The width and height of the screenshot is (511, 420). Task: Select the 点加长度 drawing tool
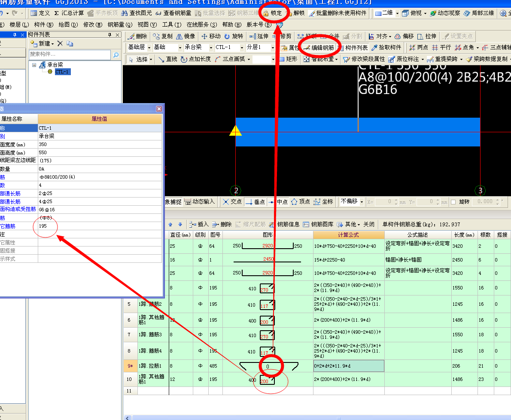[x=196, y=59]
